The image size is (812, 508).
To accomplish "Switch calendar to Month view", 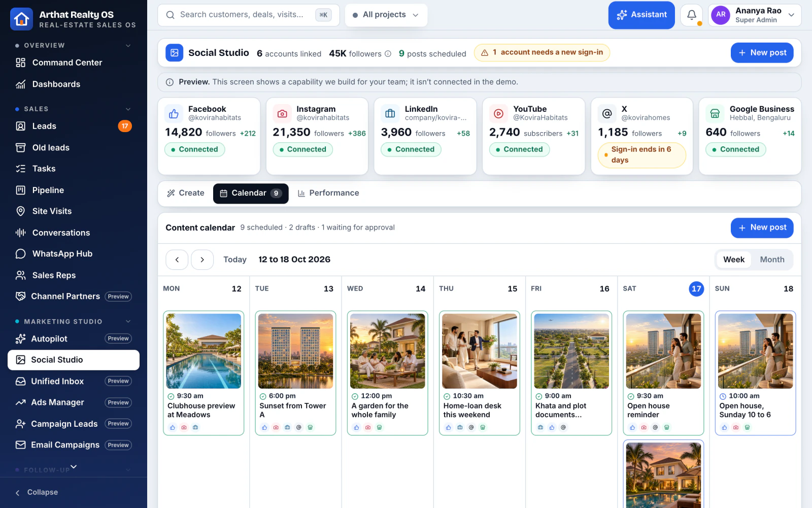I will pos(772,260).
